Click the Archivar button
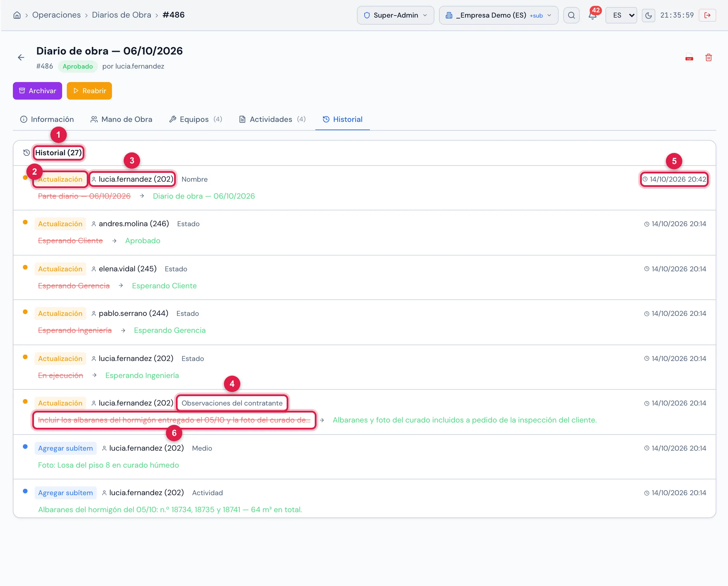 point(38,91)
